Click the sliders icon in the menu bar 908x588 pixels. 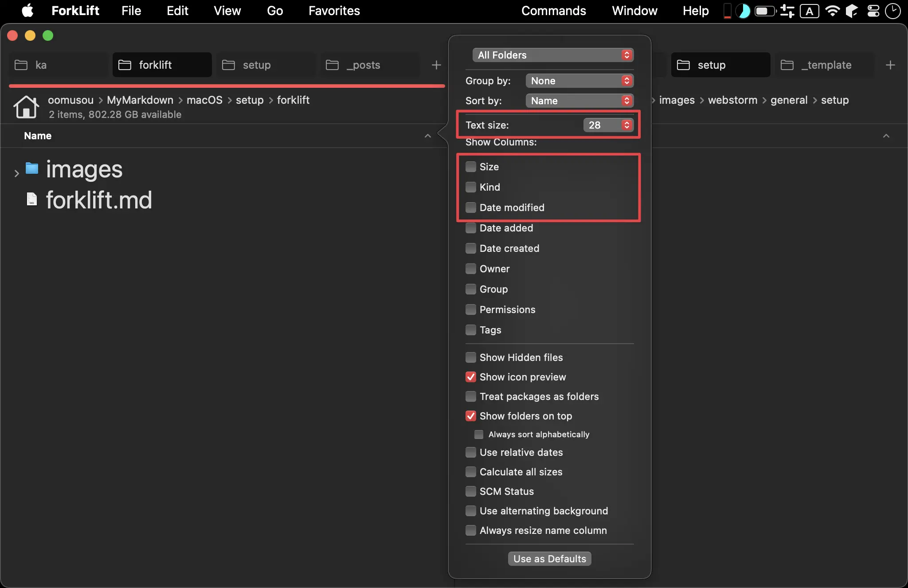[x=787, y=11]
